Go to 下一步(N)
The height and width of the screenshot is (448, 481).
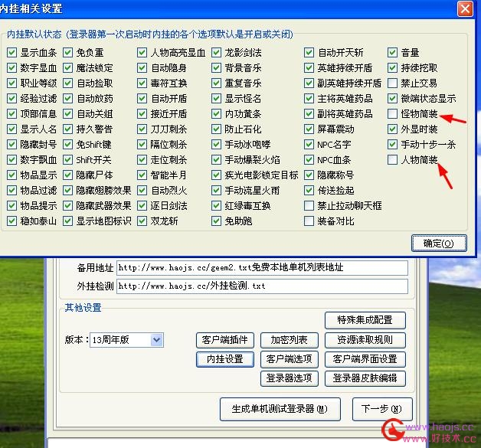tap(382, 409)
